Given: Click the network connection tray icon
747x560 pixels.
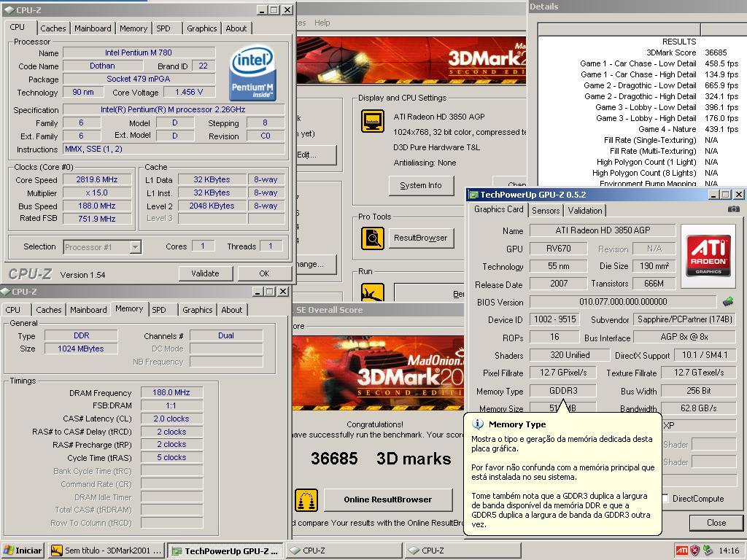Looking at the screenshot, I should pos(708,551).
